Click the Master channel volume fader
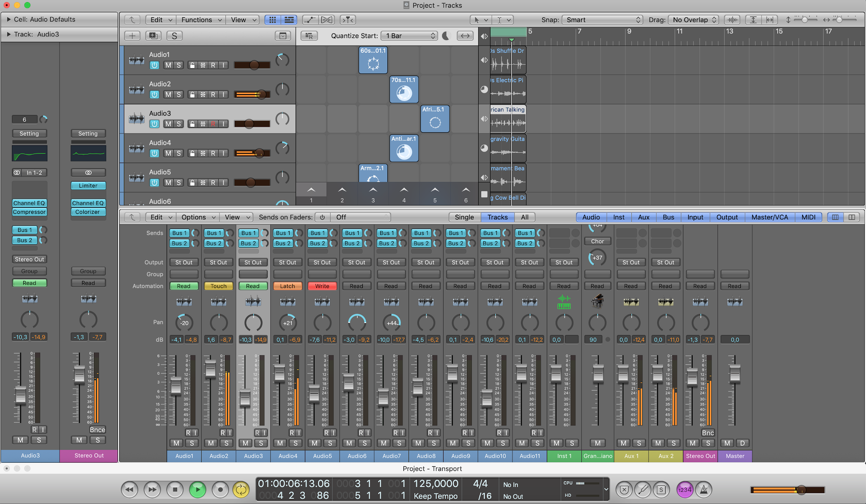The height and width of the screenshot is (504, 866). [x=735, y=373]
